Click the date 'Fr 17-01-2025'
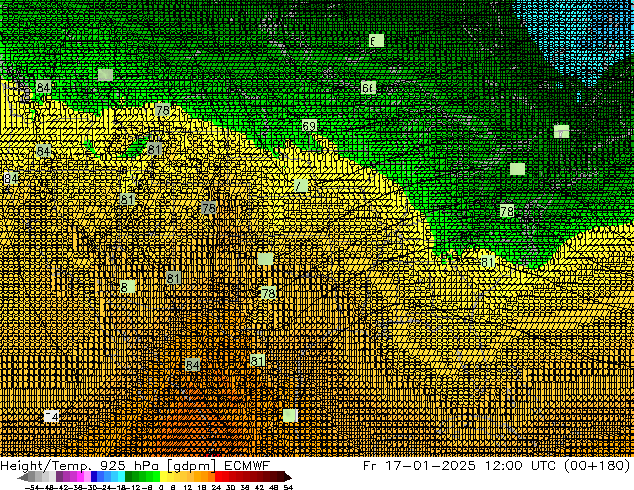This screenshot has width=634, height=490. coord(419,465)
